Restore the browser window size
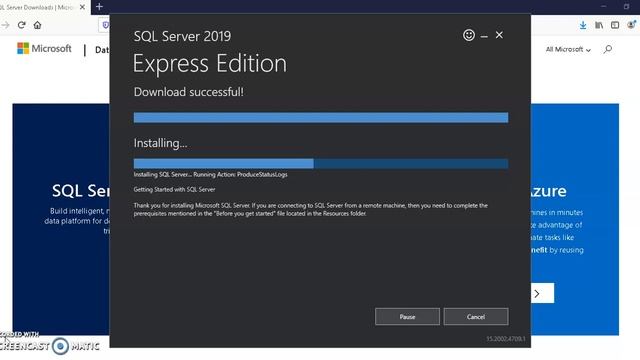This screenshot has width=640, height=360. tap(627, 6)
